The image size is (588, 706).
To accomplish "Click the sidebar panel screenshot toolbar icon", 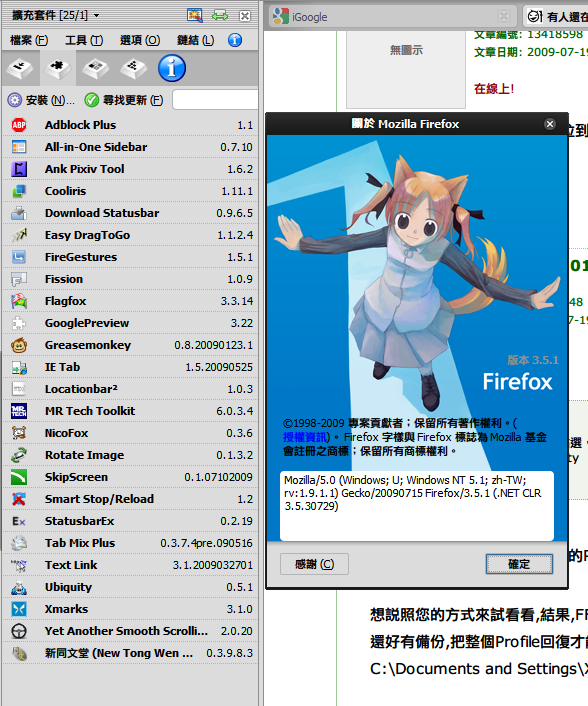I will [195, 15].
